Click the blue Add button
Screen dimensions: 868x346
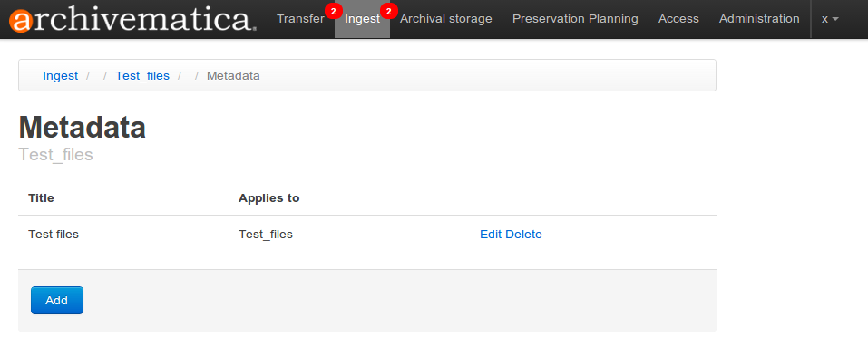(57, 300)
